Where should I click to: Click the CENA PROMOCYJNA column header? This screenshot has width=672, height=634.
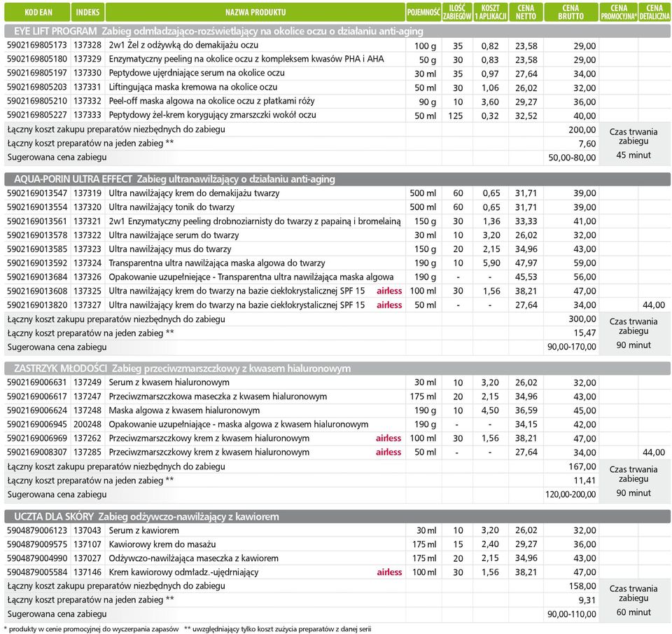[x=618, y=13]
